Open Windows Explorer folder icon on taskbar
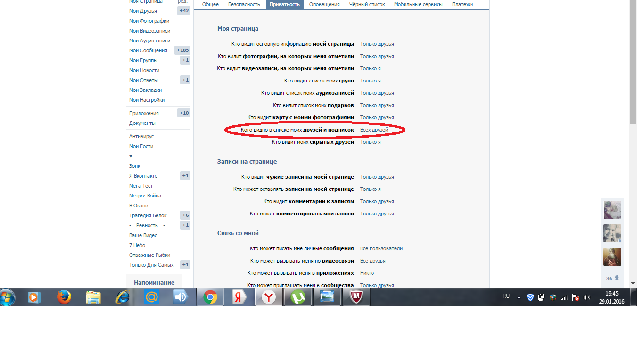 93,297
